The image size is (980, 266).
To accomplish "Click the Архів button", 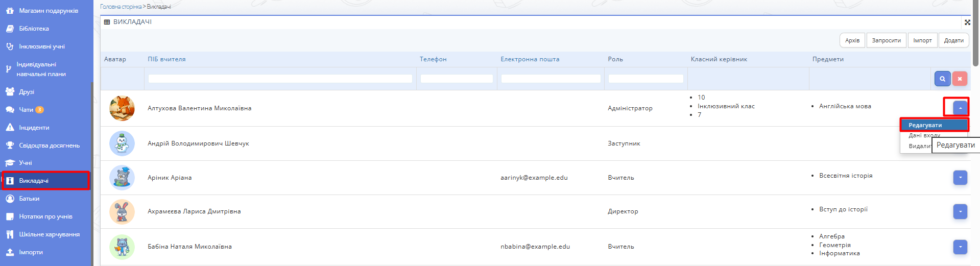I will pos(852,40).
